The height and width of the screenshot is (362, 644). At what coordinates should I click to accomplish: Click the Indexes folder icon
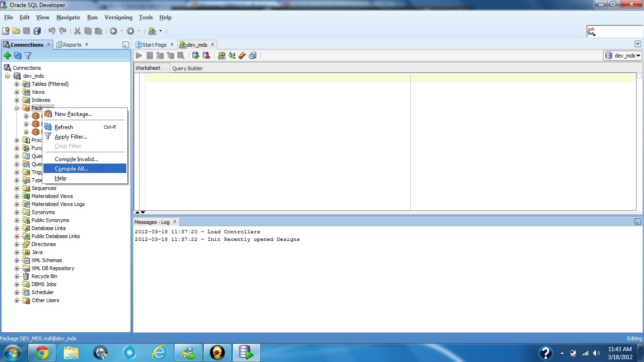(26, 100)
